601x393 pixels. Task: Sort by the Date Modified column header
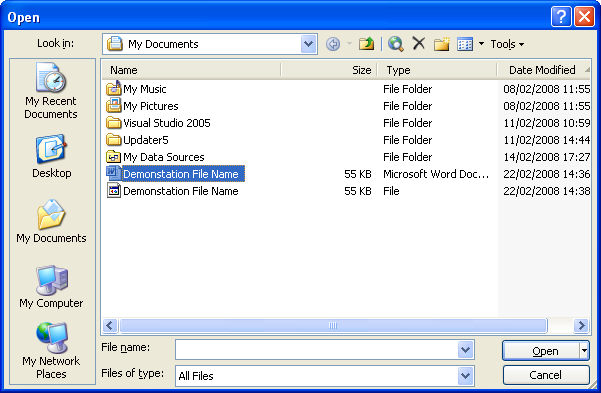click(544, 70)
